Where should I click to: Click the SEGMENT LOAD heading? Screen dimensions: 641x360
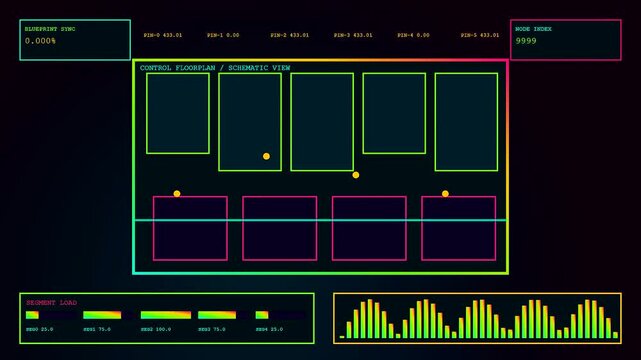pyautogui.click(x=52, y=303)
